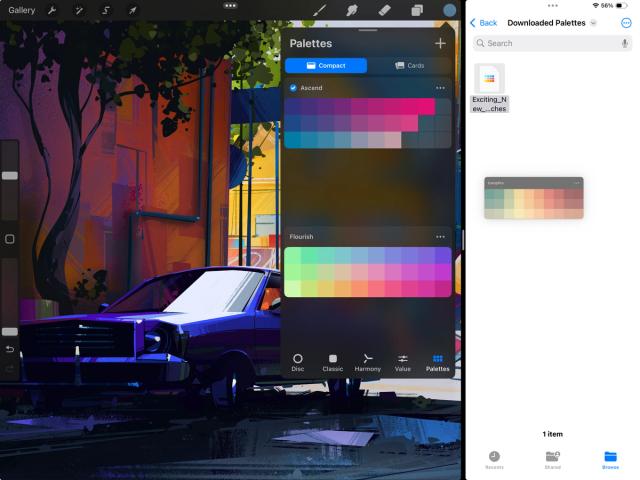Open Ascend palette options menu
Screen dimensions: 640x480
pos(440,88)
